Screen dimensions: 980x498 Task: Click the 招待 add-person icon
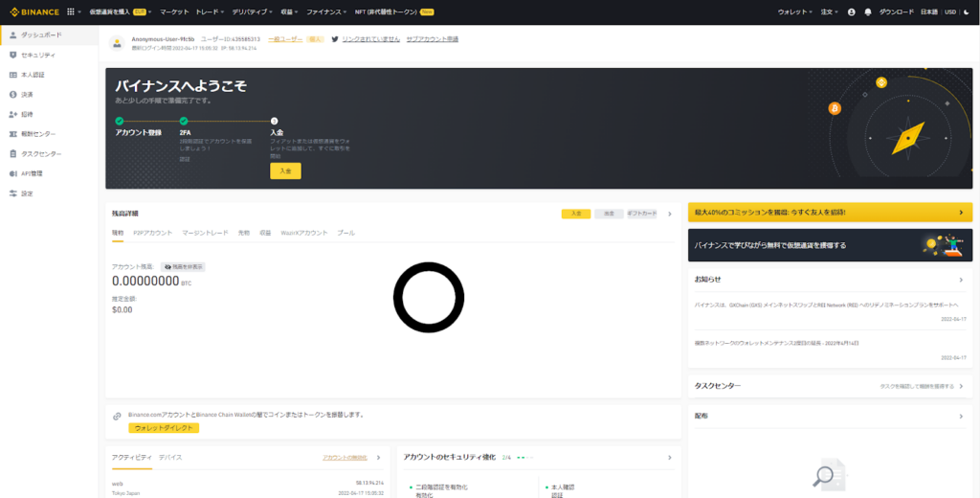(x=13, y=115)
